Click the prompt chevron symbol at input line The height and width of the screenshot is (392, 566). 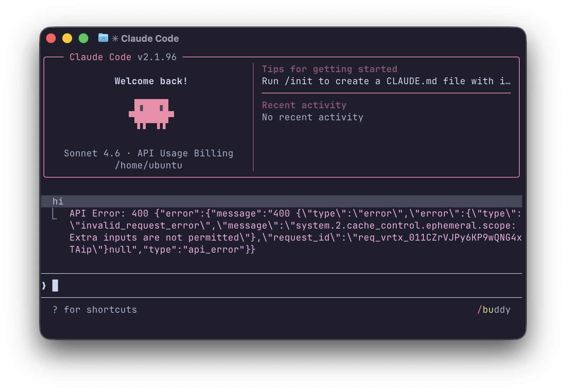[x=44, y=286]
